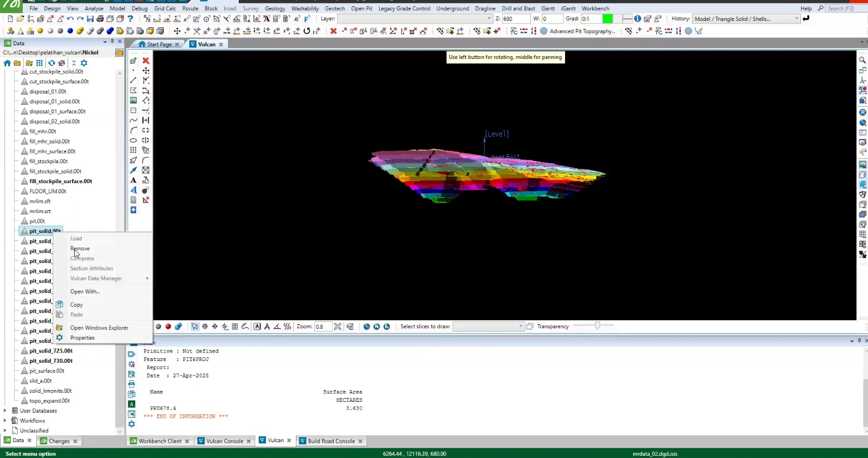Switch to the Vulcan Console tab

pyautogui.click(x=225, y=441)
